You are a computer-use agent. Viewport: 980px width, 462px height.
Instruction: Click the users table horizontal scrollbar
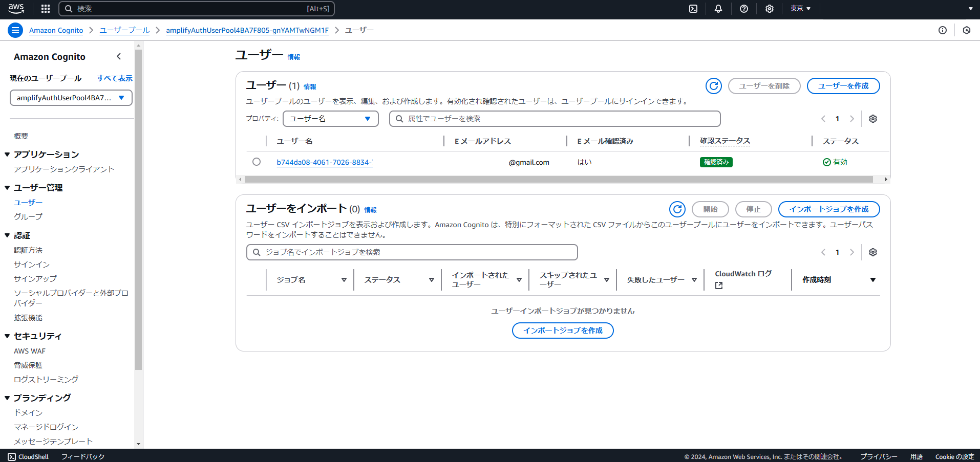pyautogui.click(x=559, y=180)
